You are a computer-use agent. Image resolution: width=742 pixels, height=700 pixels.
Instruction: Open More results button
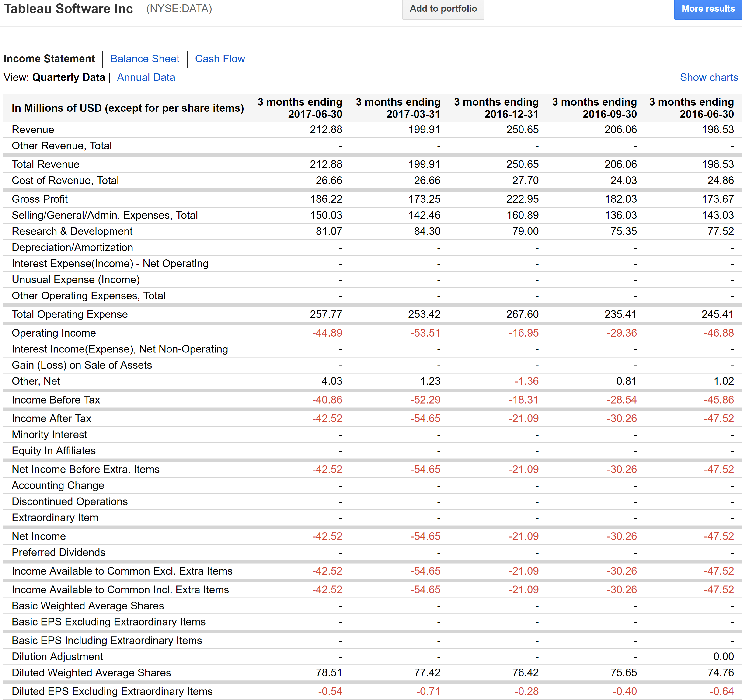point(708,9)
